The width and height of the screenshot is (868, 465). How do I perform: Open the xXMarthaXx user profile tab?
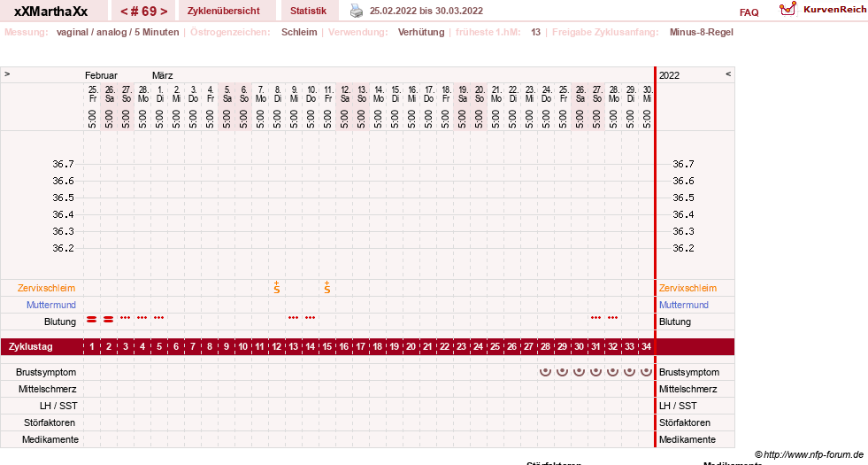51,12
